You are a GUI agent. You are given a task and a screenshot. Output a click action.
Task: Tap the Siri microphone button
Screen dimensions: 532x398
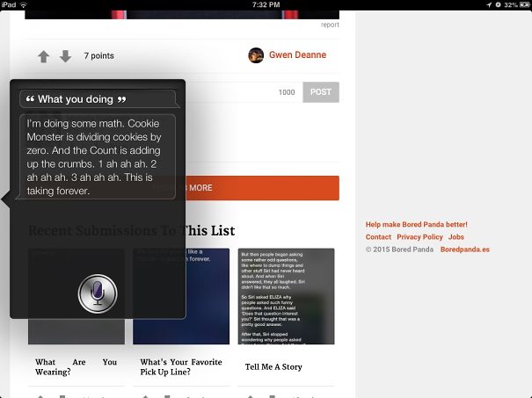click(97, 293)
